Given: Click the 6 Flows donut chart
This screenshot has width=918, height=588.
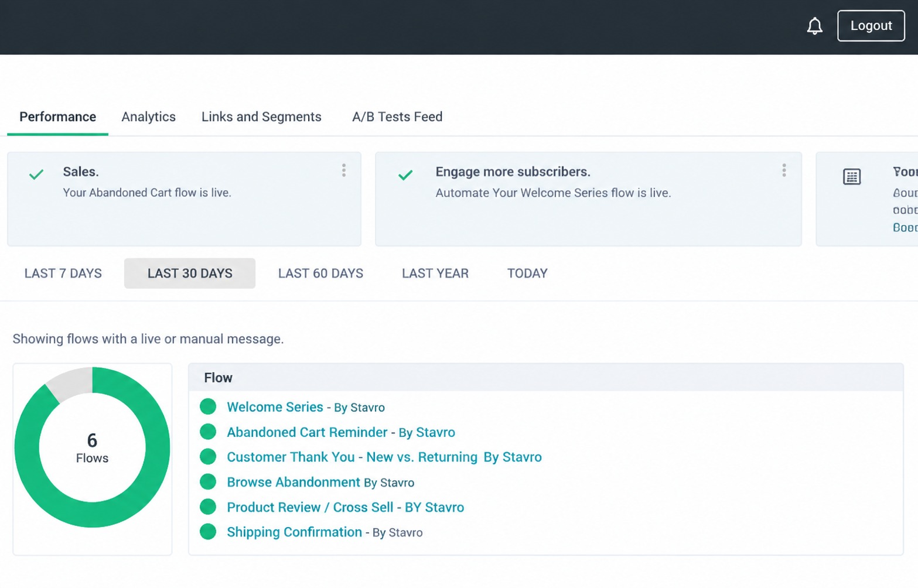Looking at the screenshot, I should 92,447.
